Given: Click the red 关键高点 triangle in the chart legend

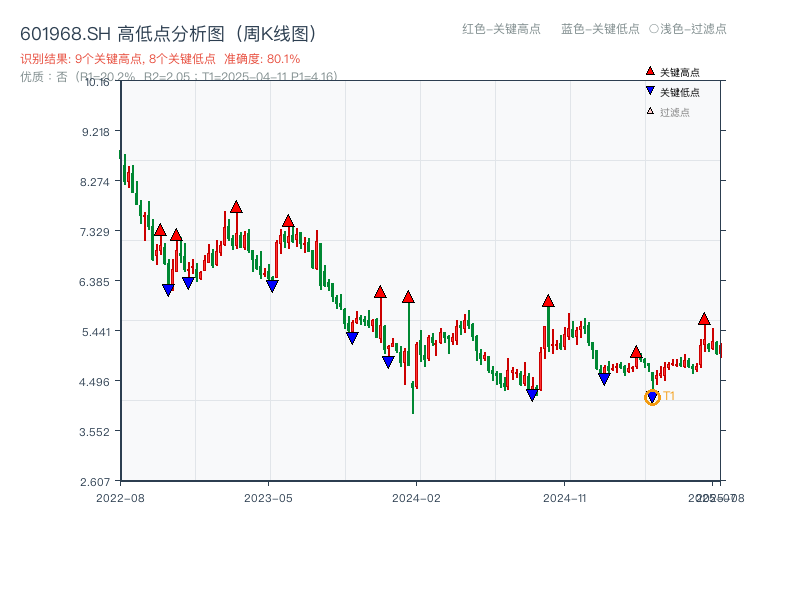Looking at the screenshot, I should [x=650, y=71].
